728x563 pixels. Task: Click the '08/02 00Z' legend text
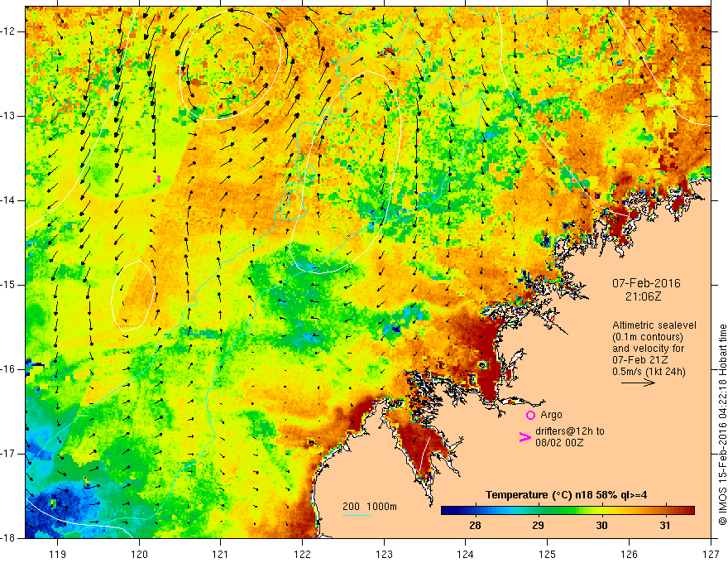click(559, 443)
